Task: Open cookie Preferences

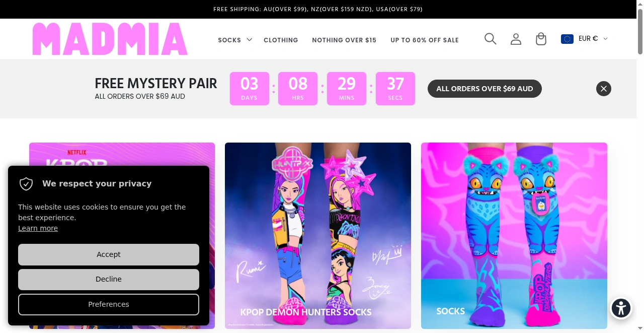Action: click(109, 304)
